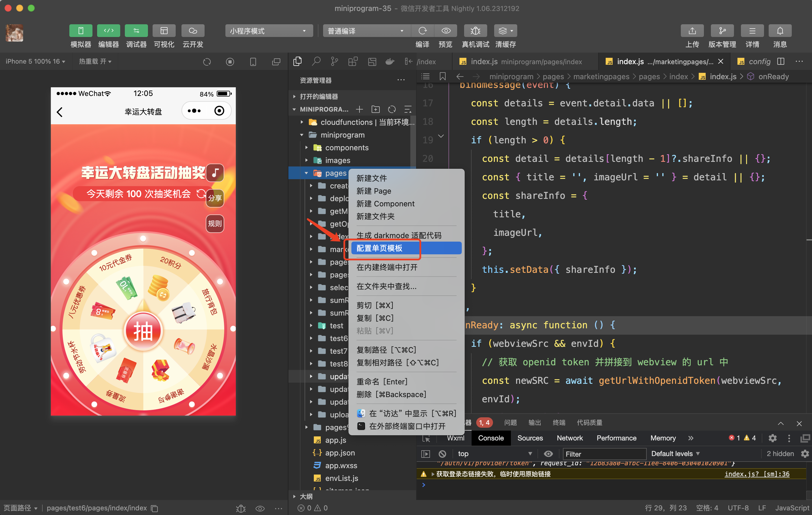Open the index.js?[sm]:36 source link
Viewport: 812px width, 515px height.
pyautogui.click(x=757, y=474)
